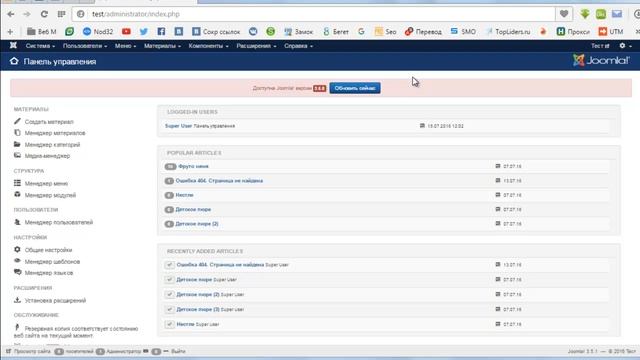
Task: Click the heart bookmark icon in address bar
Action: pos(564,14)
